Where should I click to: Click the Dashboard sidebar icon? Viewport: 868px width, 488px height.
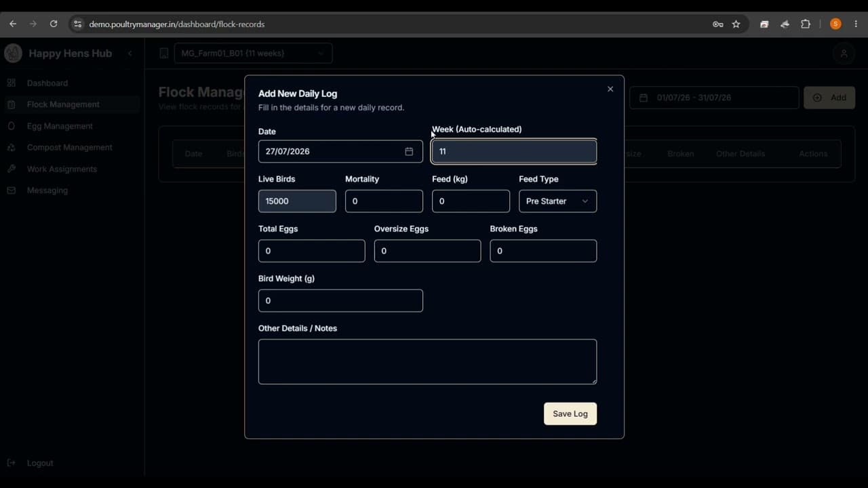11,83
